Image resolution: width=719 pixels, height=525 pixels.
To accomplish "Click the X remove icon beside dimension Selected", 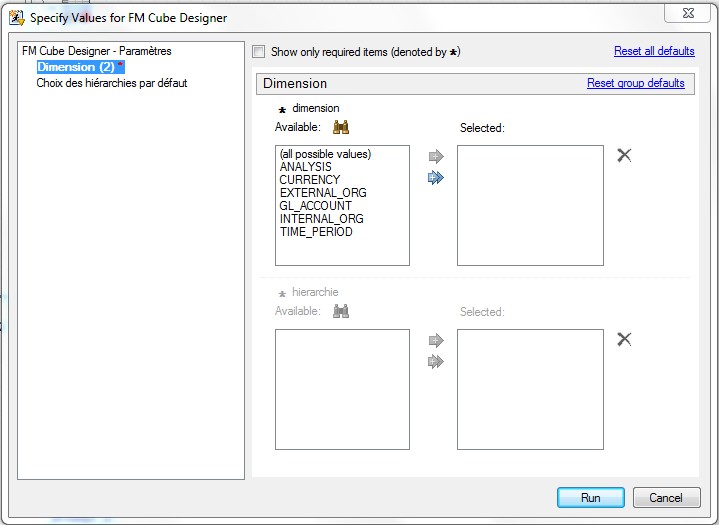I will [624, 155].
